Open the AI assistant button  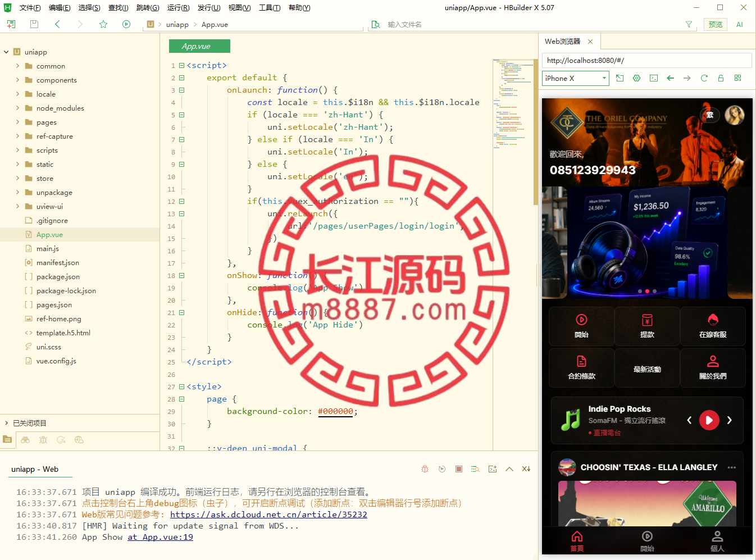click(x=740, y=24)
